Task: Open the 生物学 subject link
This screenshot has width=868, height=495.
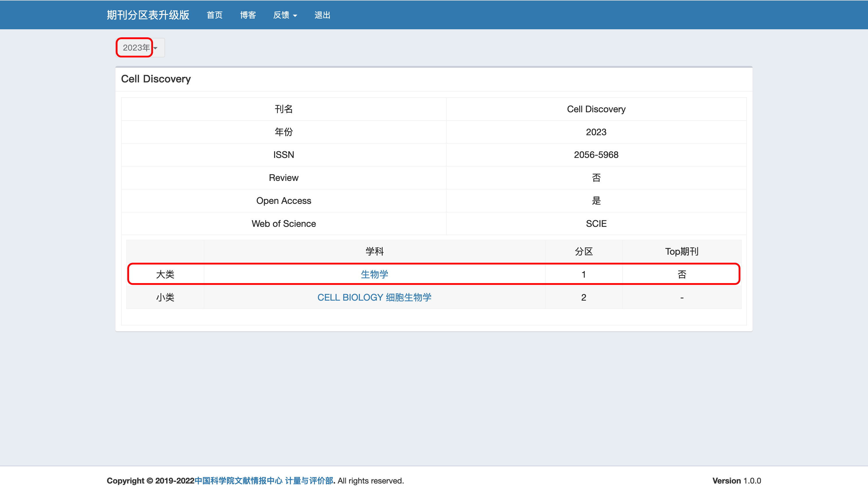Action: (x=374, y=274)
